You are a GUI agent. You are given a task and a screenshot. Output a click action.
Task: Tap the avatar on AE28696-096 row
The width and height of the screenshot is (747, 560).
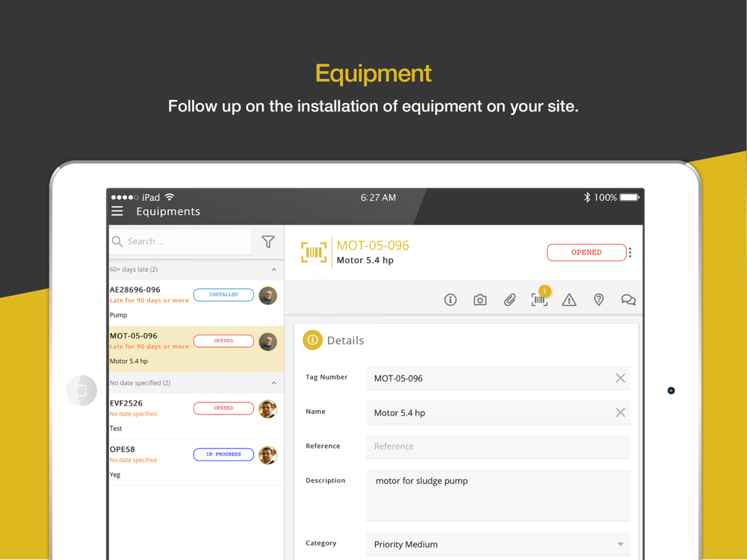click(x=267, y=296)
